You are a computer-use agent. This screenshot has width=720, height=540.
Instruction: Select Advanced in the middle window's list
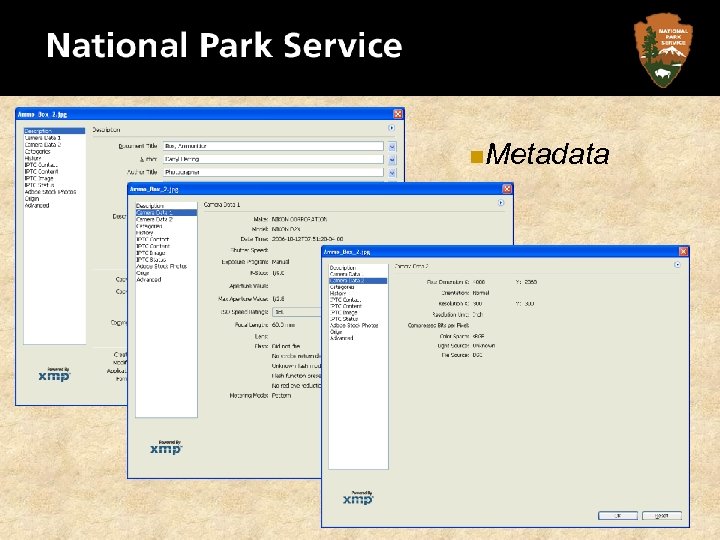point(149,279)
